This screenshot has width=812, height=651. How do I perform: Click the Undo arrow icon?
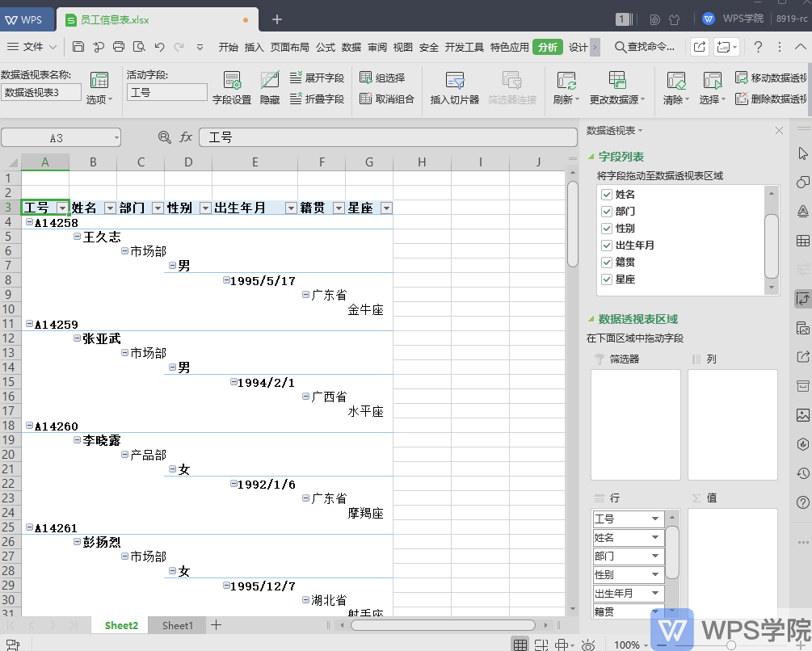159,47
